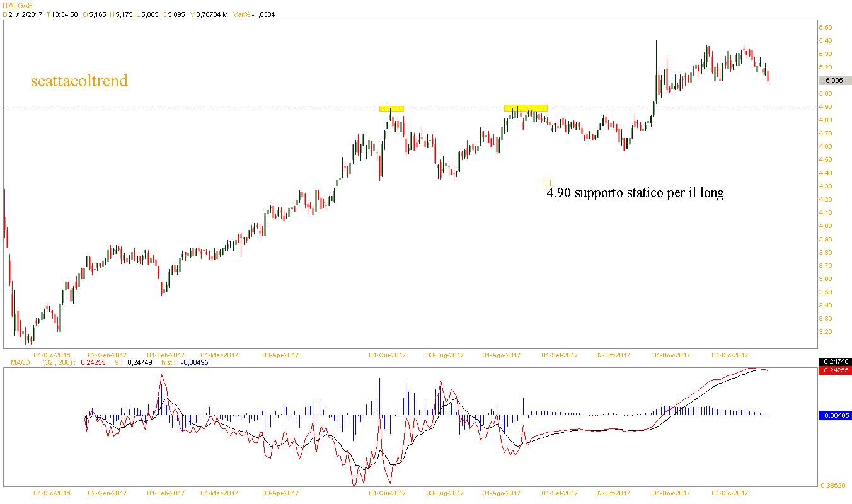Click the 21/12/2017 date in the header
Image resolution: width=852 pixels, height=504 pixels.
coord(26,14)
